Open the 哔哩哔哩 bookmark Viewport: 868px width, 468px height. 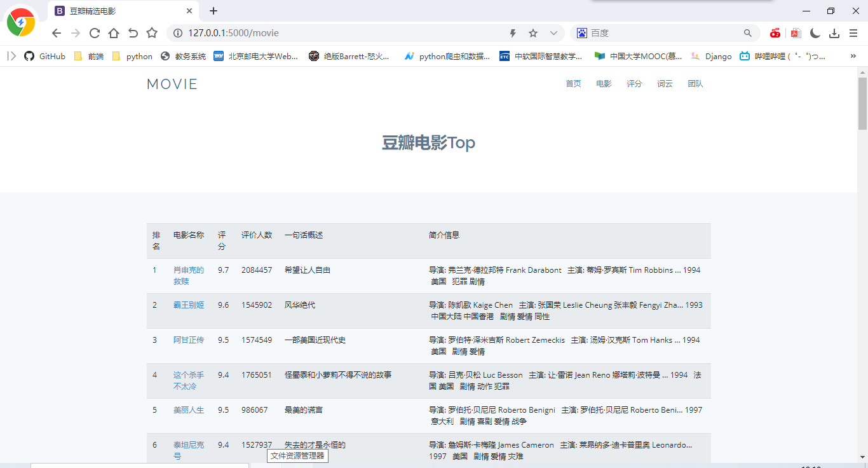coord(783,56)
